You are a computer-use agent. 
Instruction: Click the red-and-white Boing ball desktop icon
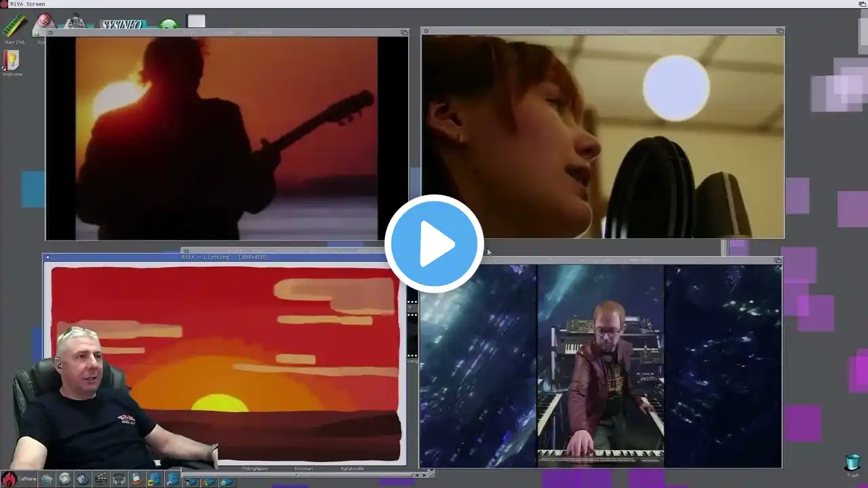point(45,22)
